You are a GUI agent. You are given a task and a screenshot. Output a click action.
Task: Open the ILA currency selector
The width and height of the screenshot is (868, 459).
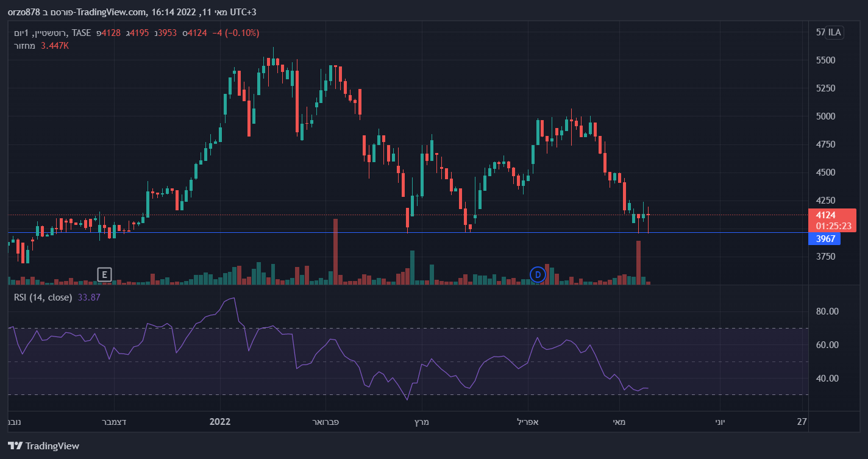[834, 33]
